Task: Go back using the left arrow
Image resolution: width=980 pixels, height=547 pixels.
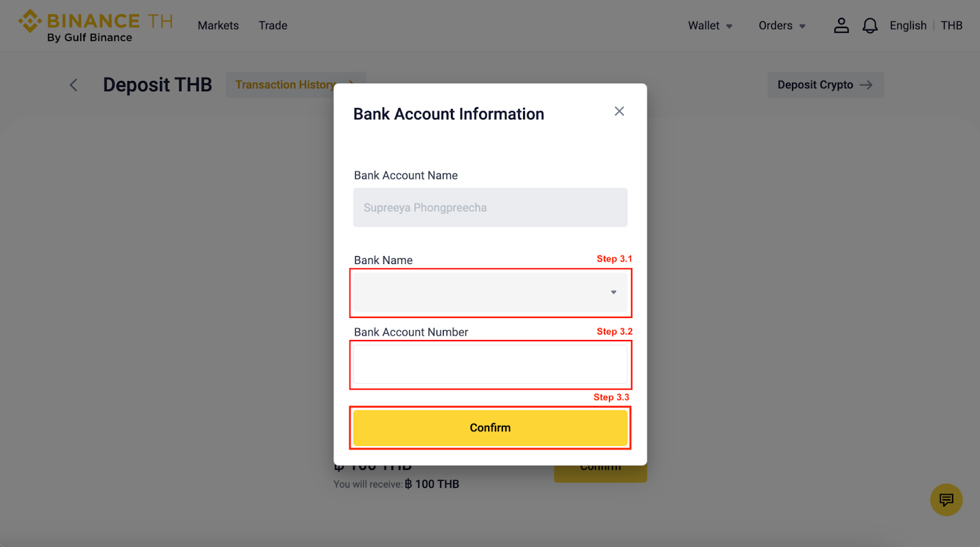Action: coord(73,85)
